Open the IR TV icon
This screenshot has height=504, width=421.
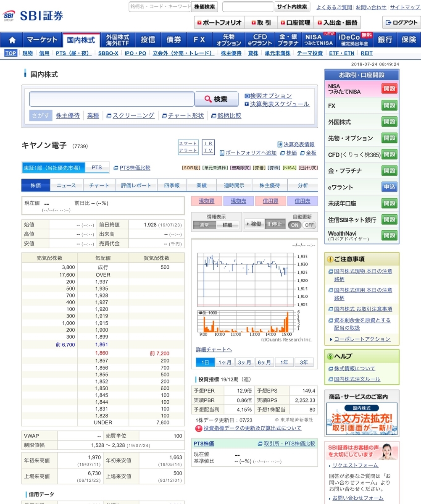(x=208, y=147)
